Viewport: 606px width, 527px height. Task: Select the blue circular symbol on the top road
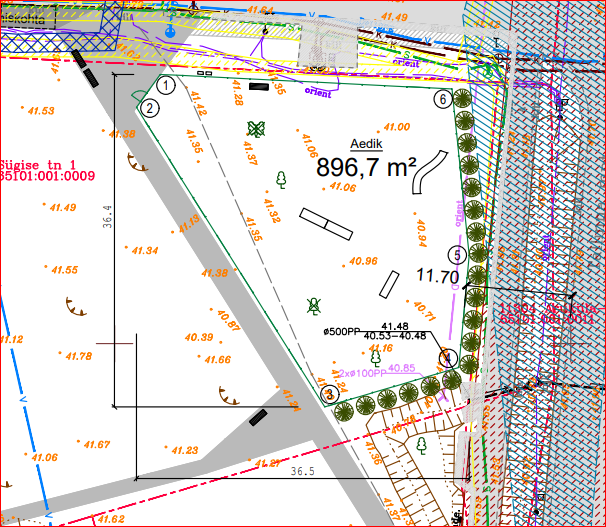(x=170, y=32)
